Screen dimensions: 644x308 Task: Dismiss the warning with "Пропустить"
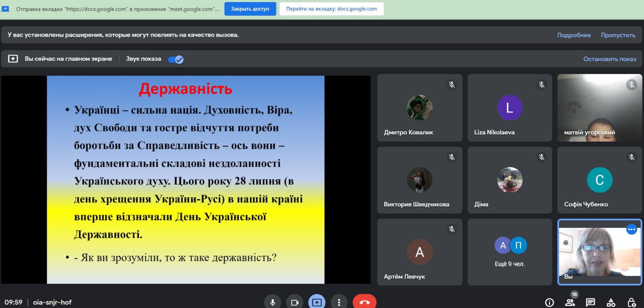(x=618, y=35)
